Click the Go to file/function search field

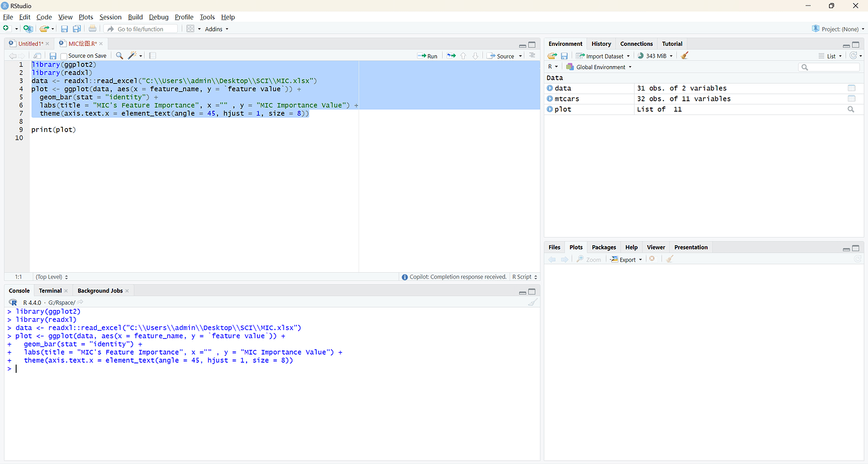click(x=142, y=29)
